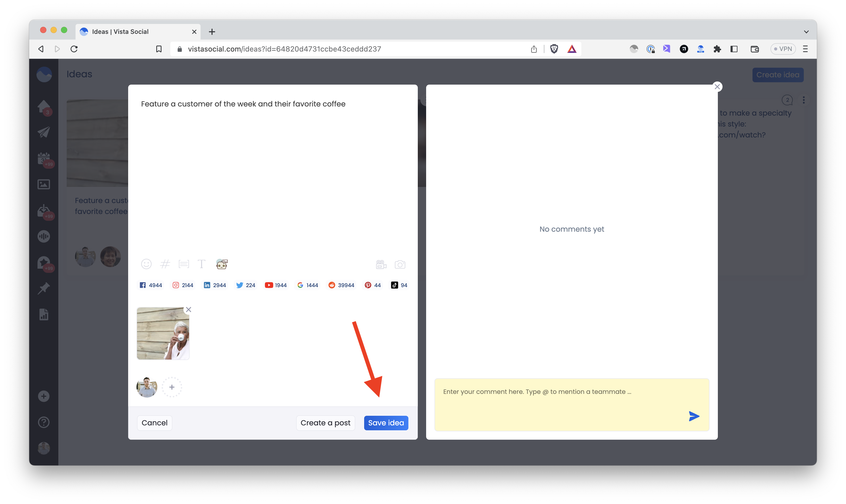846x504 pixels.
Task: Remove the attached coffee image
Action: click(x=189, y=309)
